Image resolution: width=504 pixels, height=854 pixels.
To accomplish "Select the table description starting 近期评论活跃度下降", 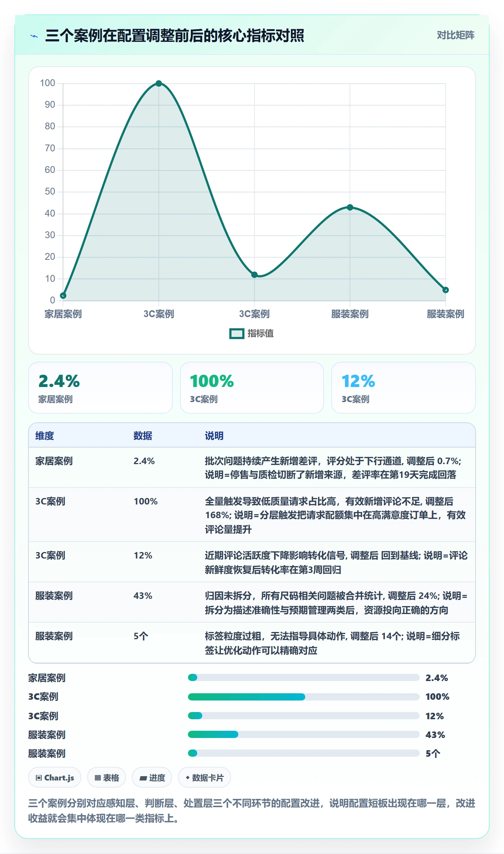I will (x=336, y=562).
